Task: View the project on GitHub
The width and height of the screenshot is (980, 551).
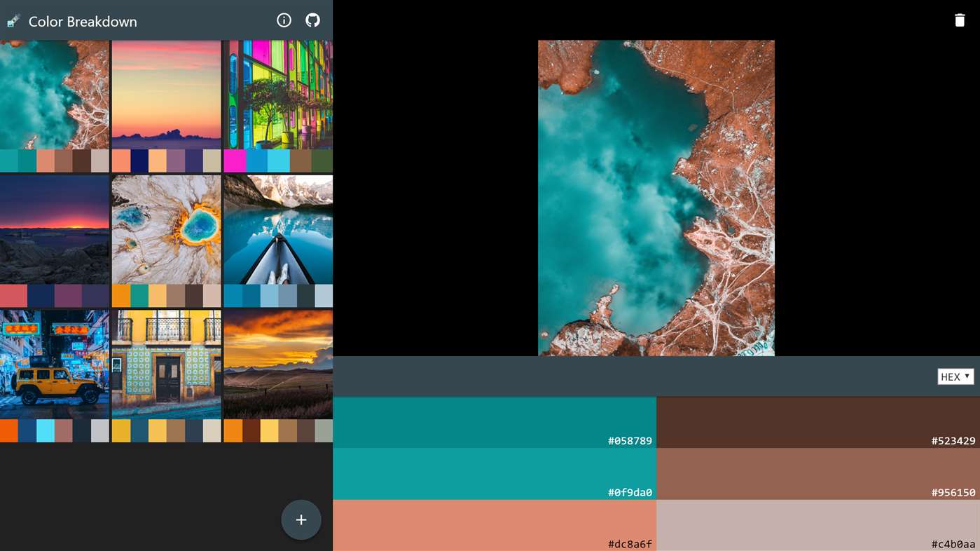Action: tap(312, 20)
